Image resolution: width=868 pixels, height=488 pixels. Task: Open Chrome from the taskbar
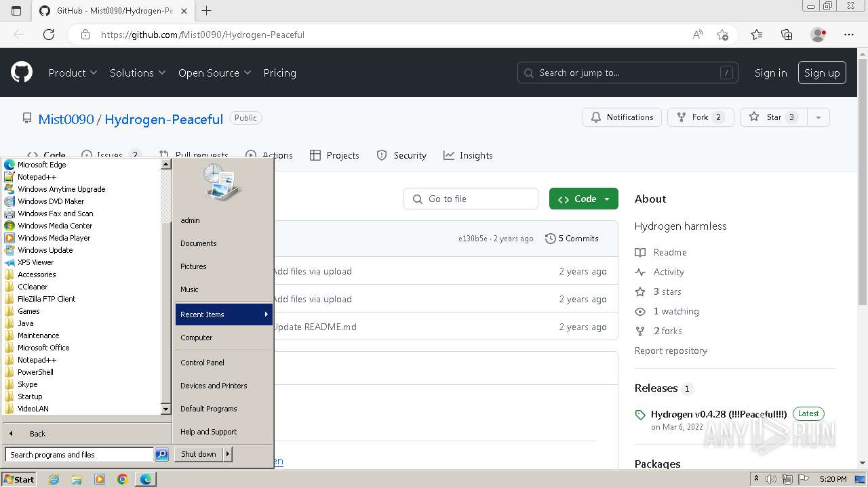click(x=123, y=479)
